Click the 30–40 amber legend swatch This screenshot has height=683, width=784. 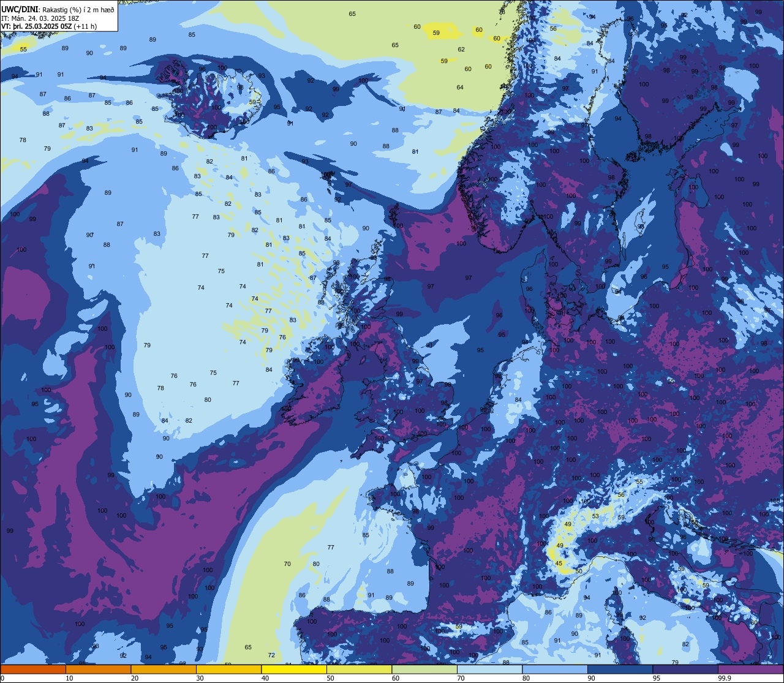pyautogui.click(x=228, y=669)
